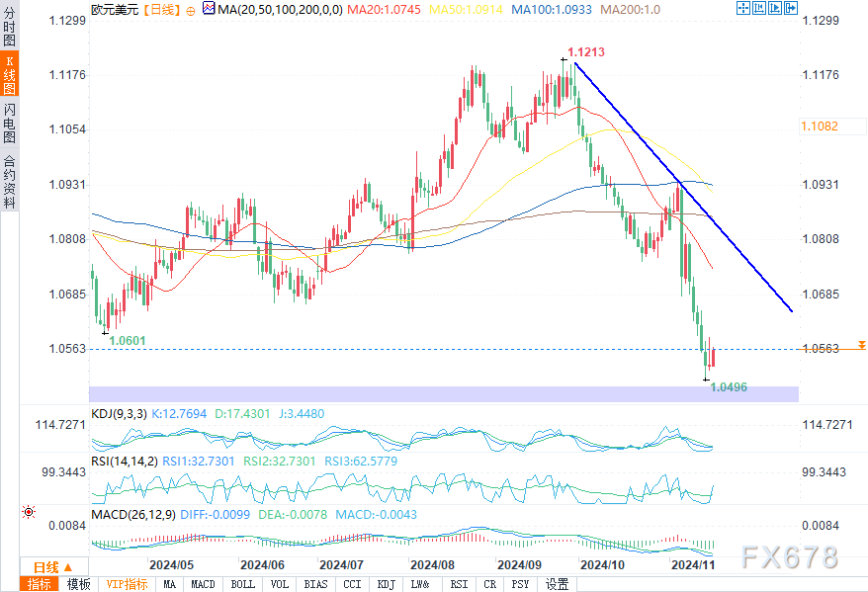Click the MA20:1.0745 value
The width and height of the screenshot is (868, 592).
pos(384,10)
